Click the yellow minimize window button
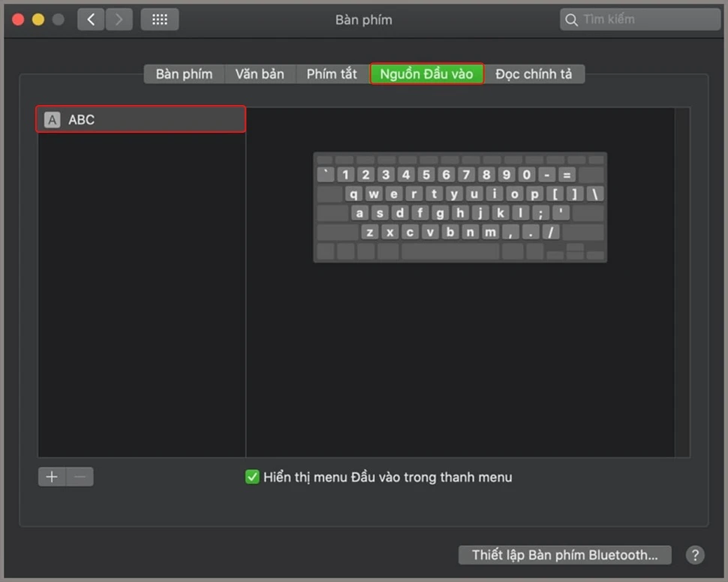The image size is (728, 582). tap(38, 19)
